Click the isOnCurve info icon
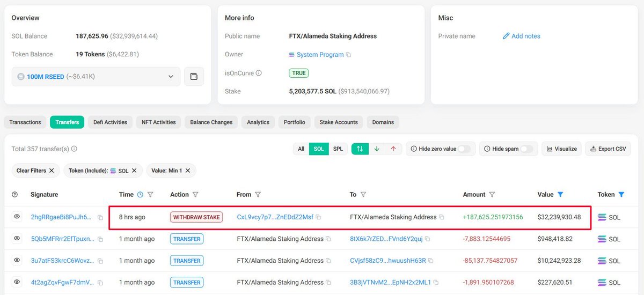Screen dimensions: 644x295 click(259, 73)
